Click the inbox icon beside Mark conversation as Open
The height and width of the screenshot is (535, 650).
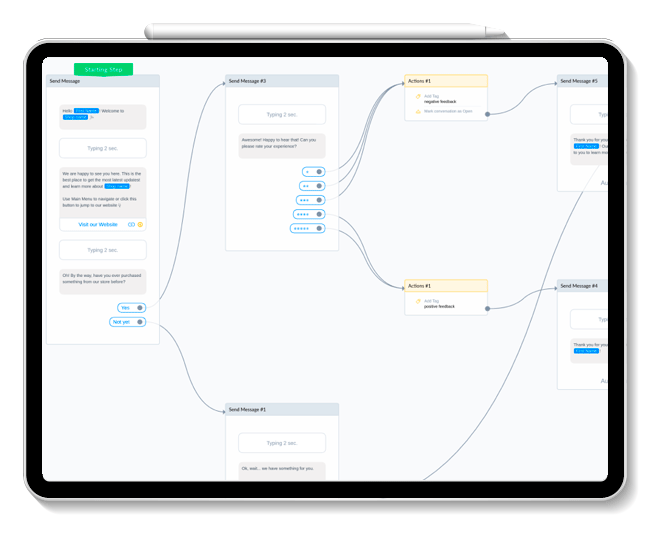tap(418, 111)
